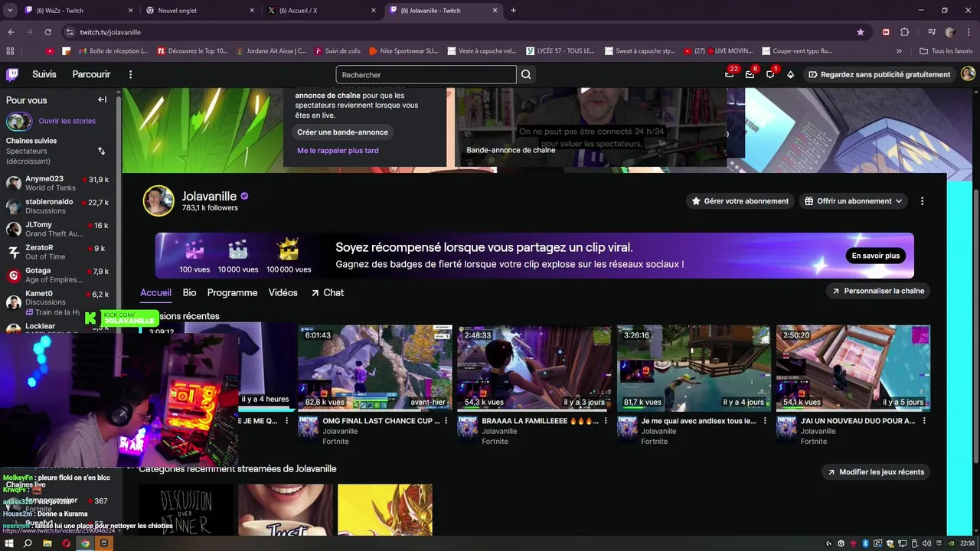The image size is (980, 551).
Task: Click Jolavanille's channel avatar
Action: [x=158, y=201]
